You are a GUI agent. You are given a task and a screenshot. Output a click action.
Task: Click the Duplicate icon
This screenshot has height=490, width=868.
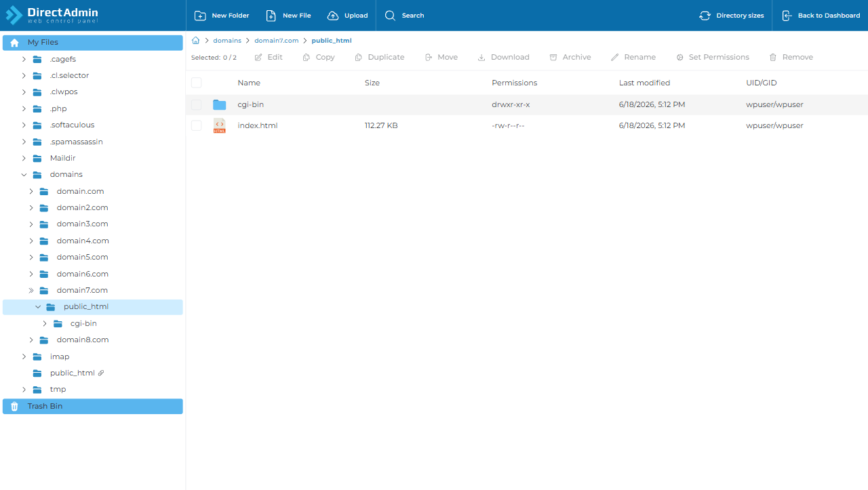click(359, 58)
